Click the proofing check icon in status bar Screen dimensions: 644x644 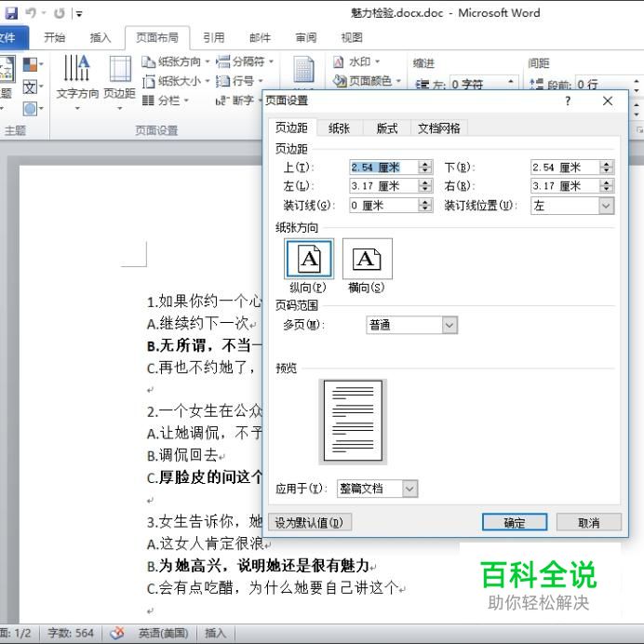tap(117, 633)
